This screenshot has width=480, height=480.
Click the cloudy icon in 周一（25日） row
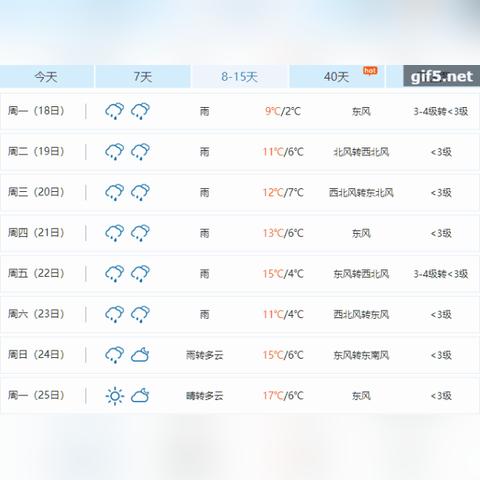[140, 396]
